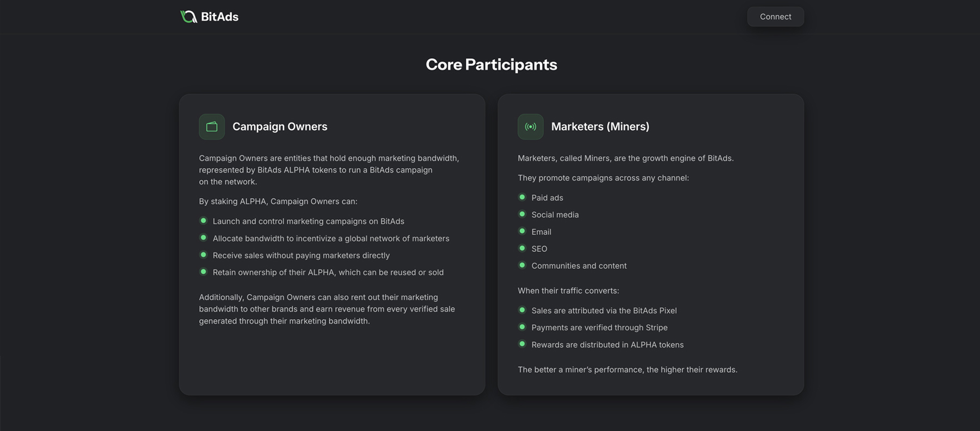Click bullet beside Communities and content
Image resolution: width=980 pixels, height=431 pixels.
[x=522, y=265]
